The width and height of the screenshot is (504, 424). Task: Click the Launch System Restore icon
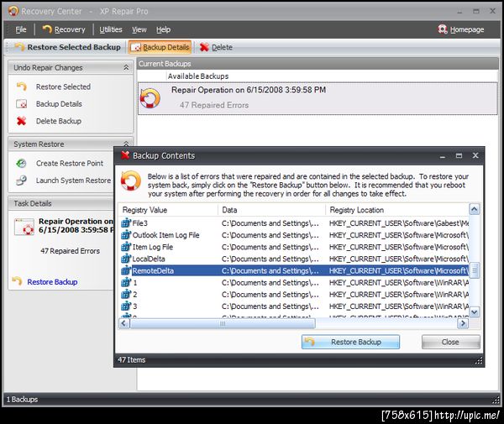coord(22,181)
